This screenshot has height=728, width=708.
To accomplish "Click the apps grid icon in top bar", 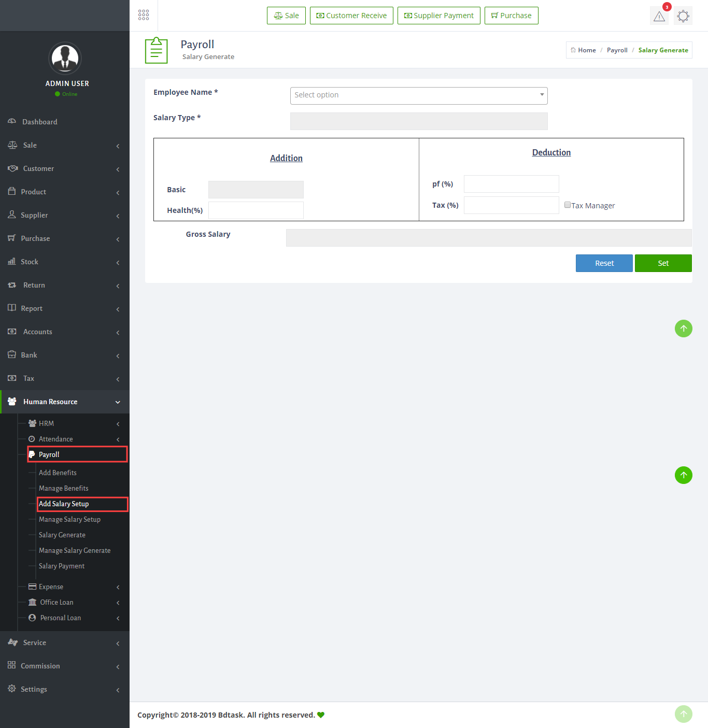I will (x=144, y=15).
